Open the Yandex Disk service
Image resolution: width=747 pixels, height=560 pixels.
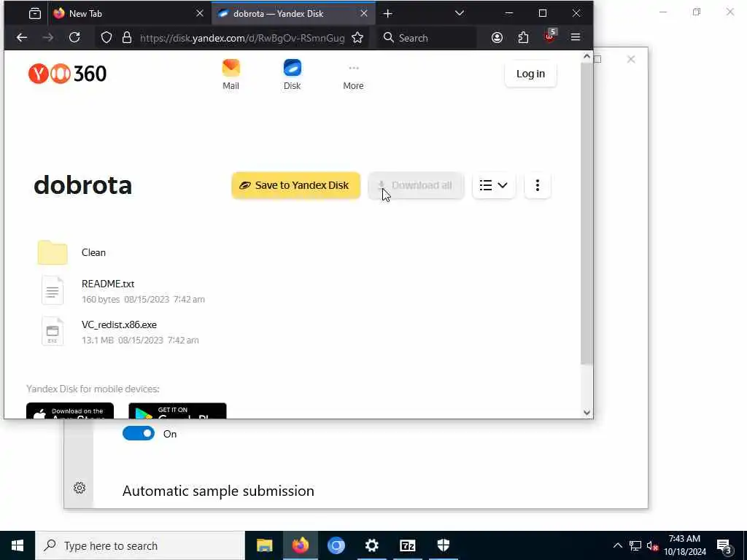click(x=292, y=75)
